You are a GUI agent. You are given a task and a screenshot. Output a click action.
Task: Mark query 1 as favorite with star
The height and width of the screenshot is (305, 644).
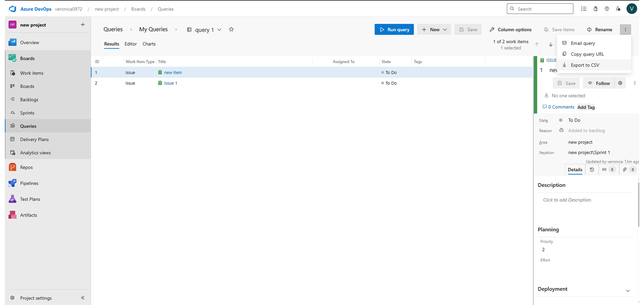click(x=231, y=29)
